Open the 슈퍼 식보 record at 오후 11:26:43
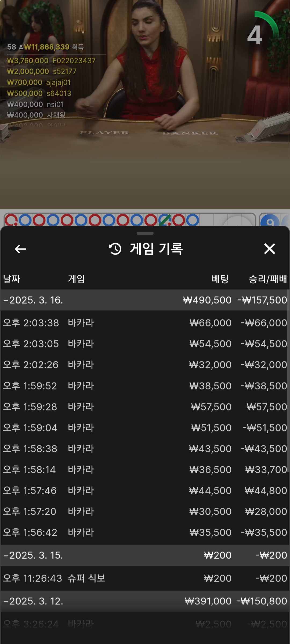This screenshot has height=644, width=290. click(145, 578)
